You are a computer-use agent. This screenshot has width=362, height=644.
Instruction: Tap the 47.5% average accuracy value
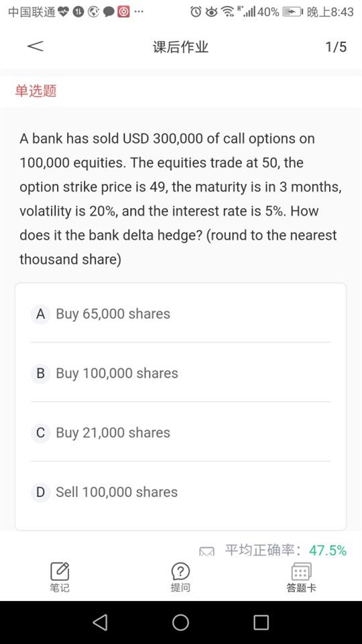(328, 550)
